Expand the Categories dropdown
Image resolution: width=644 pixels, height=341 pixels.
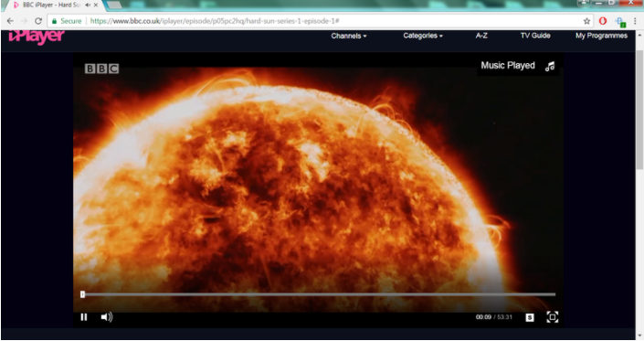(423, 36)
